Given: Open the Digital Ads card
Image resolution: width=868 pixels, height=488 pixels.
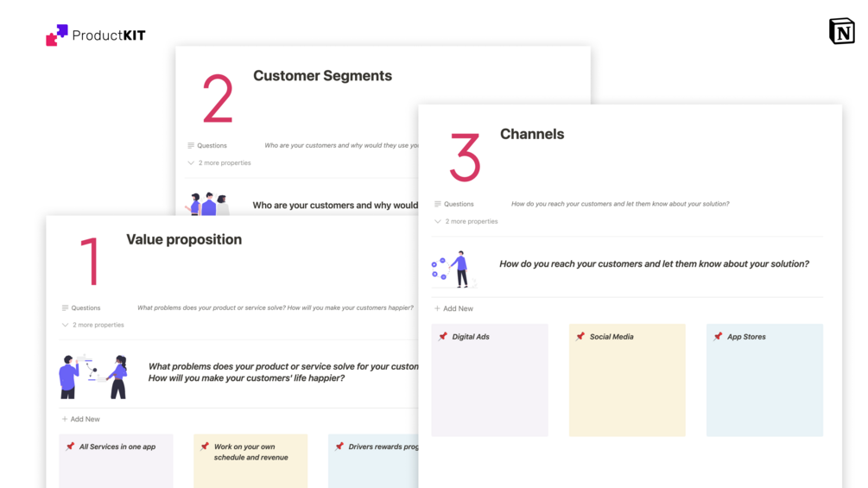Looking at the screenshot, I should click(x=490, y=384).
